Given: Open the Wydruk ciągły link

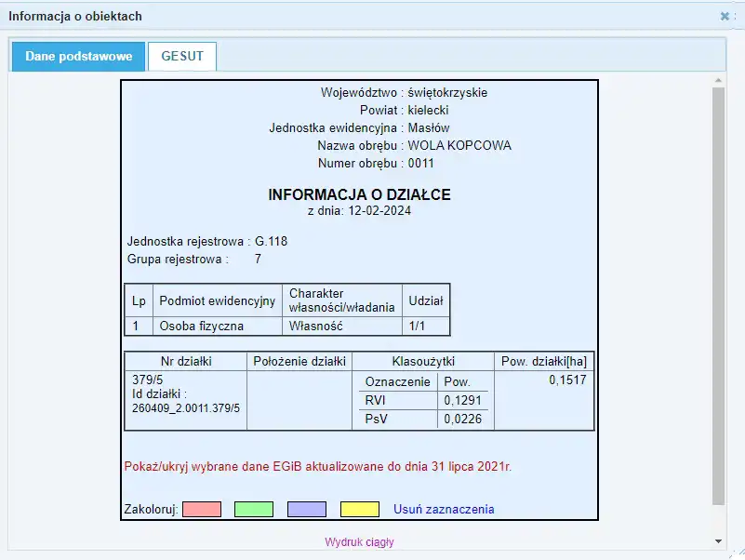Looking at the screenshot, I should (x=359, y=542).
